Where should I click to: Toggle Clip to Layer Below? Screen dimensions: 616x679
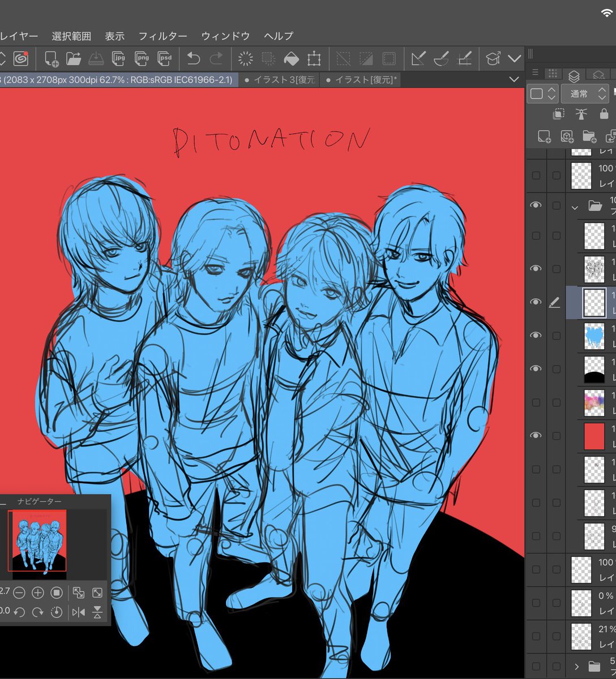[x=559, y=114]
